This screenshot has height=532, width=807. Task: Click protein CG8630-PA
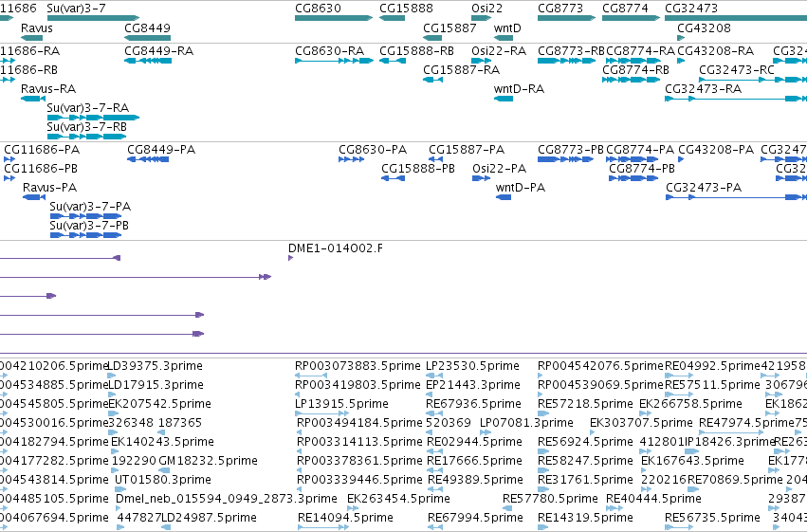tap(373, 150)
